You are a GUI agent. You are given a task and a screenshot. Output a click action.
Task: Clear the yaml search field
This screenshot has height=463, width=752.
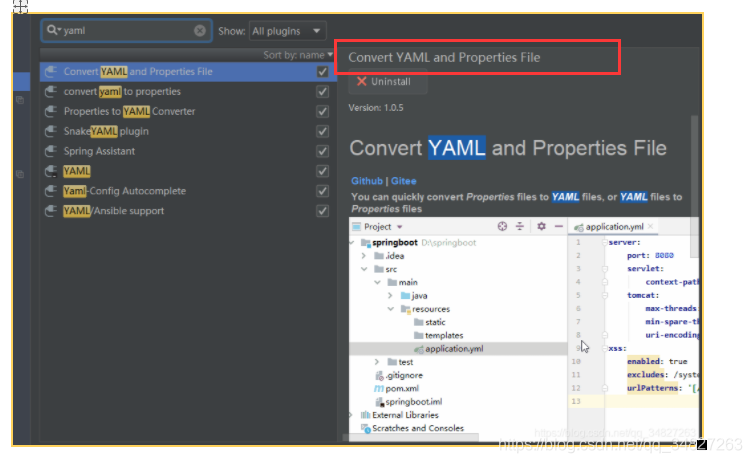(200, 31)
